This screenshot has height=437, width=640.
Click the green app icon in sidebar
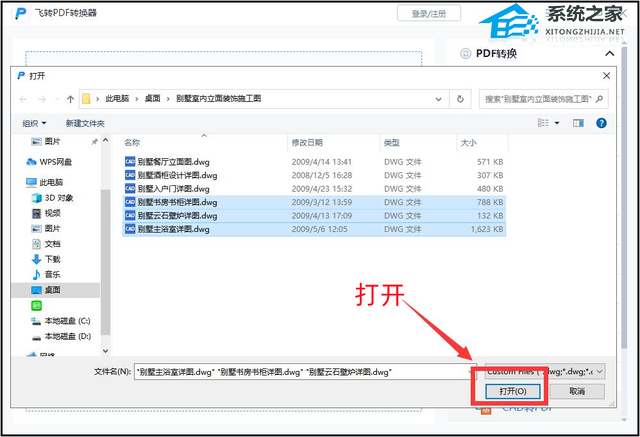click(x=36, y=306)
